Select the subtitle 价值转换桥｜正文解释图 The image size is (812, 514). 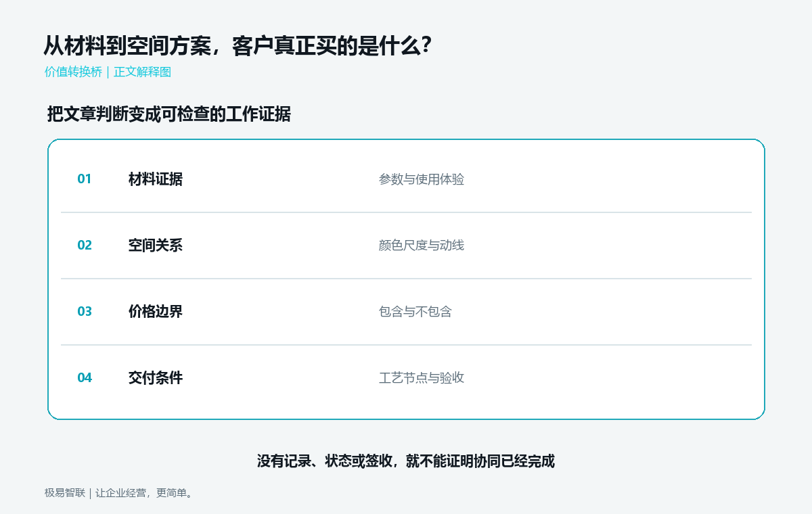(108, 72)
